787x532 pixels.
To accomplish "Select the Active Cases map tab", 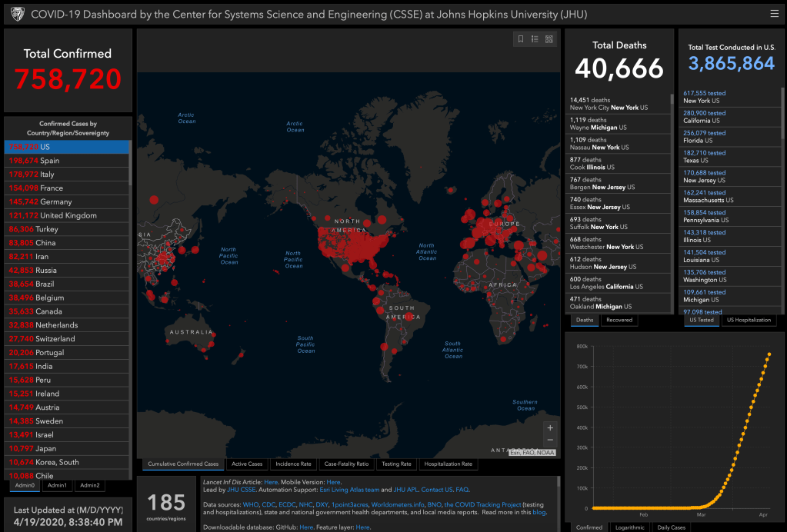I will (247, 464).
